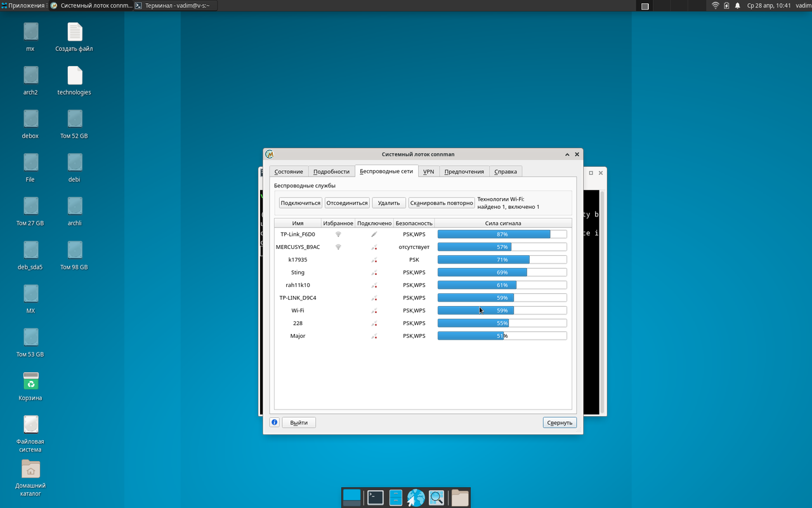This screenshot has height=508, width=812.
Task: Select the arch2 drive desktop icon
Action: click(x=30, y=76)
